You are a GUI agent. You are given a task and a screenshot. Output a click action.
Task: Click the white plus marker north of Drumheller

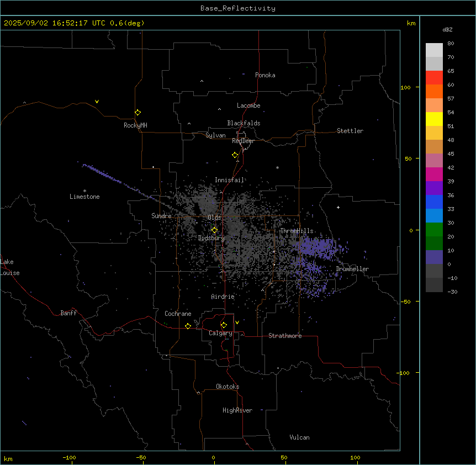(x=338, y=207)
